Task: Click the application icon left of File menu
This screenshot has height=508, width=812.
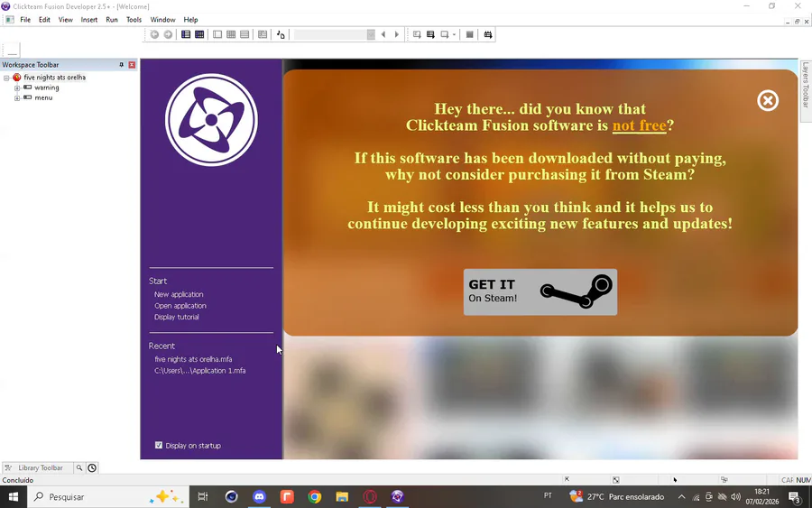Action: click(10, 20)
